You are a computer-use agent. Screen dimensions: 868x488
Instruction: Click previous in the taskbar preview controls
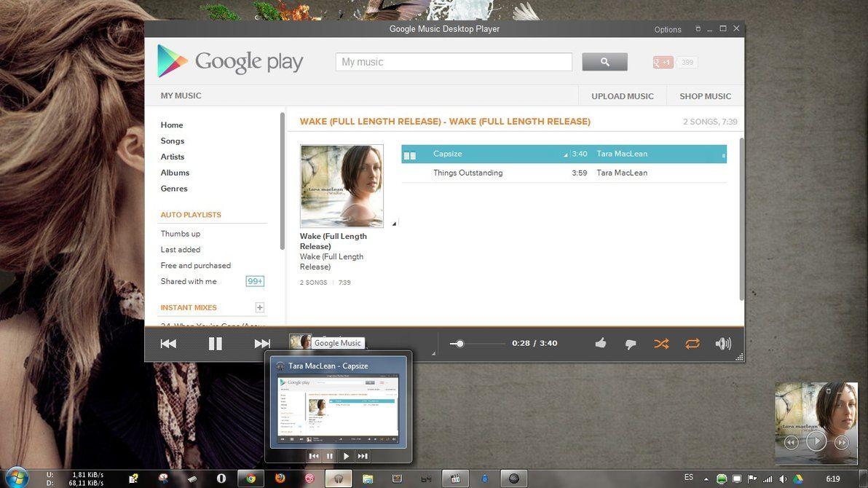coord(314,456)
